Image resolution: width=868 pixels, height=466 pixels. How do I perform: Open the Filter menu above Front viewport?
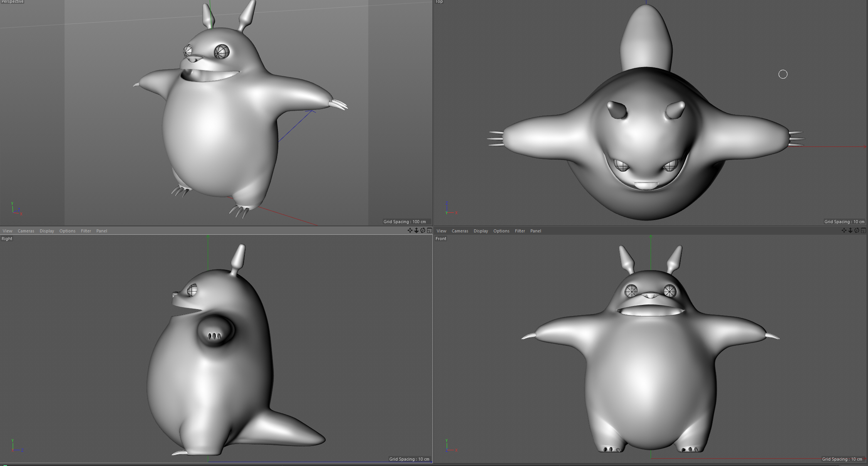click(x=520, y=231)
